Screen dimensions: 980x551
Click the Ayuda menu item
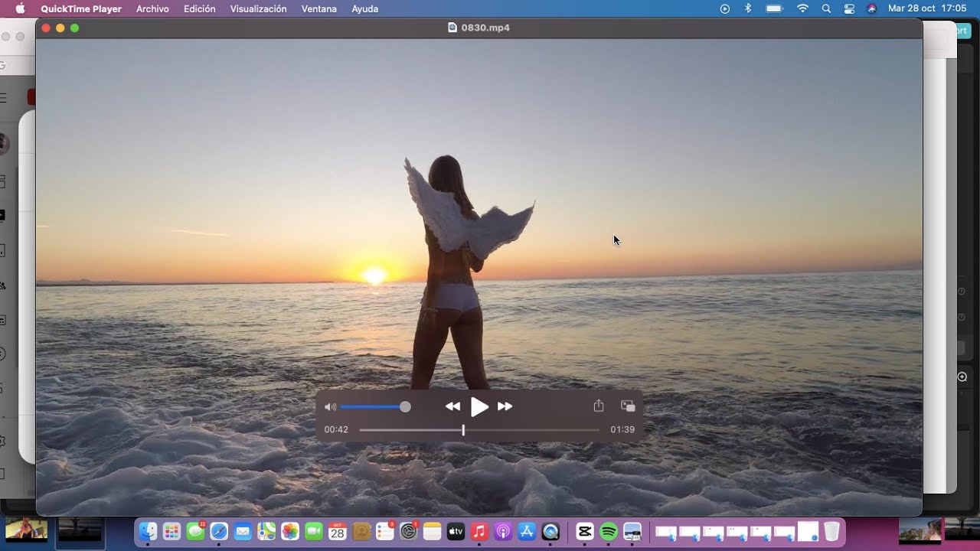364,9
